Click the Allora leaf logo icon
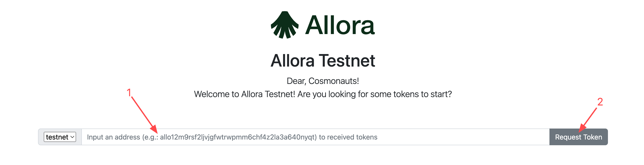The image size is (644, 165). 285,25
